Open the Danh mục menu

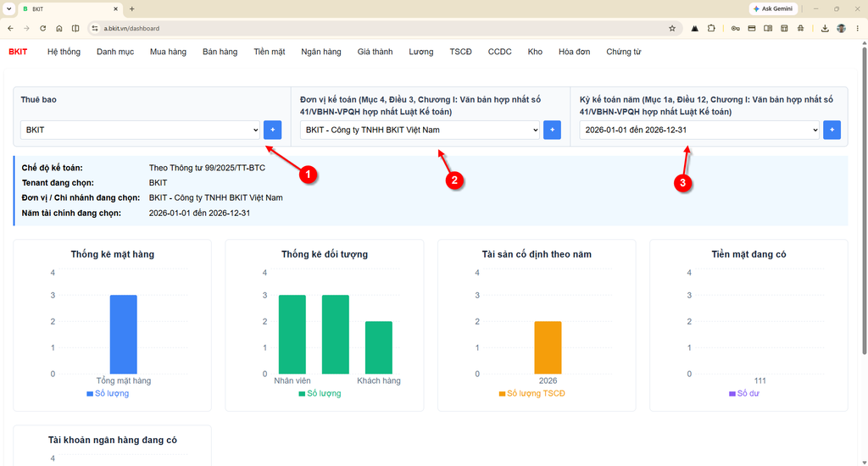pos(115,52)
